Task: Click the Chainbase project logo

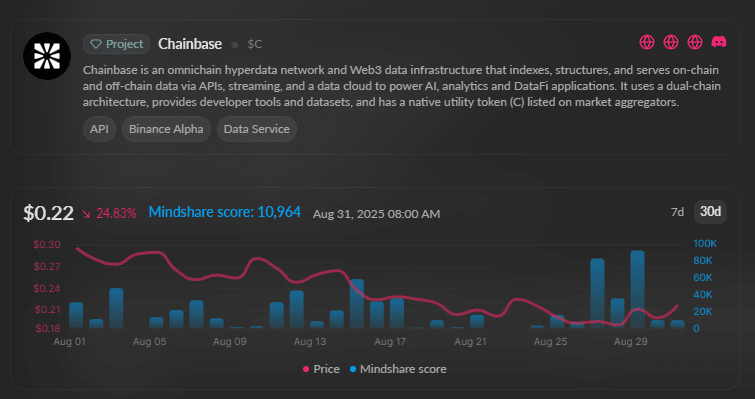Action: [47, 56]
